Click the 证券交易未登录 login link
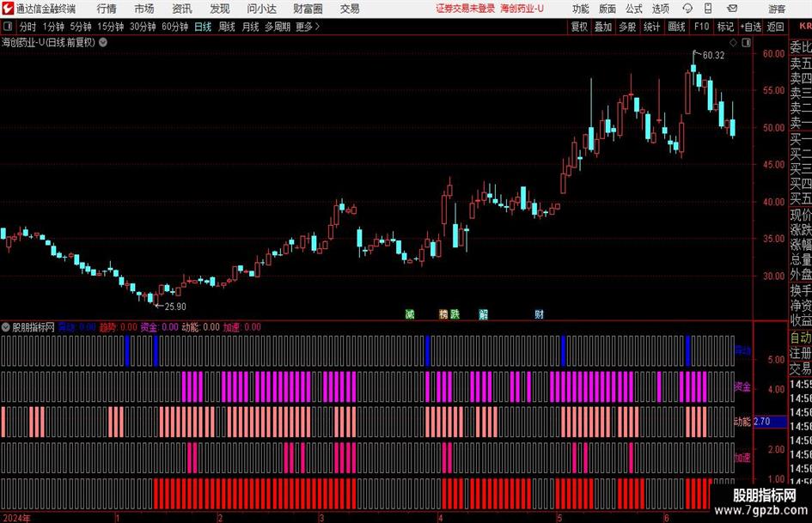Screen dimensions: 812x523 coord(465,9)
